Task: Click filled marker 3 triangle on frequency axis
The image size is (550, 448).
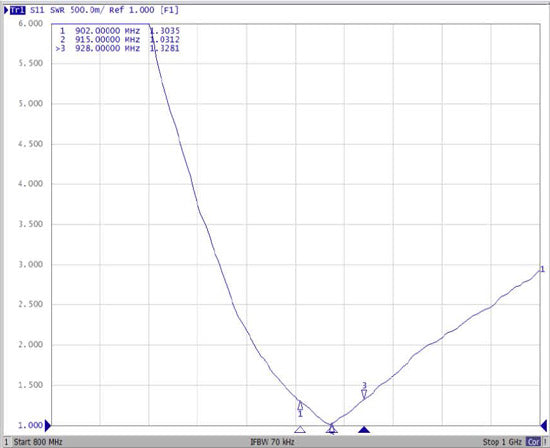Action: point(364,430)
